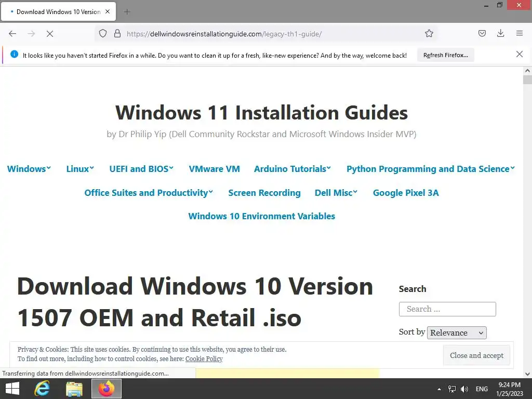Open the Sort by Relevance dropdown
The image size is (532, 399).
pyautogui.click(x=457, y=332)
